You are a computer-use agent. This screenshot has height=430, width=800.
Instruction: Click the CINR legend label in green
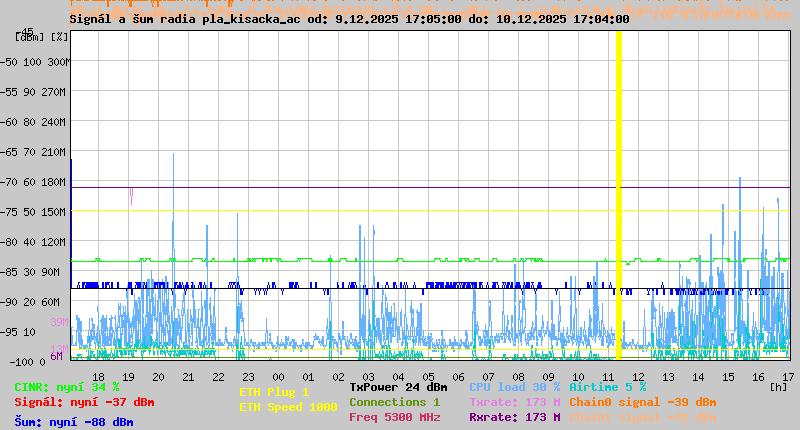[67, 387]
